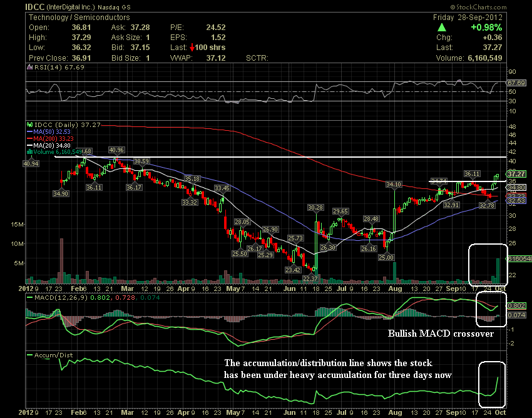Click the Bid value 37.15
The height and width of the screenshot is (418, 532).
click(140, 48)
